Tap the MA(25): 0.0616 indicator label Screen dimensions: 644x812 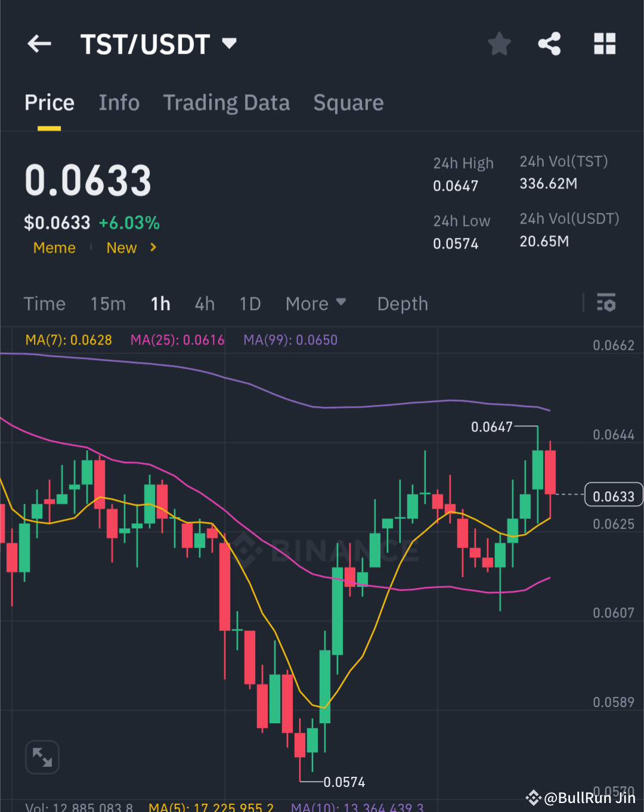[178, 340]
